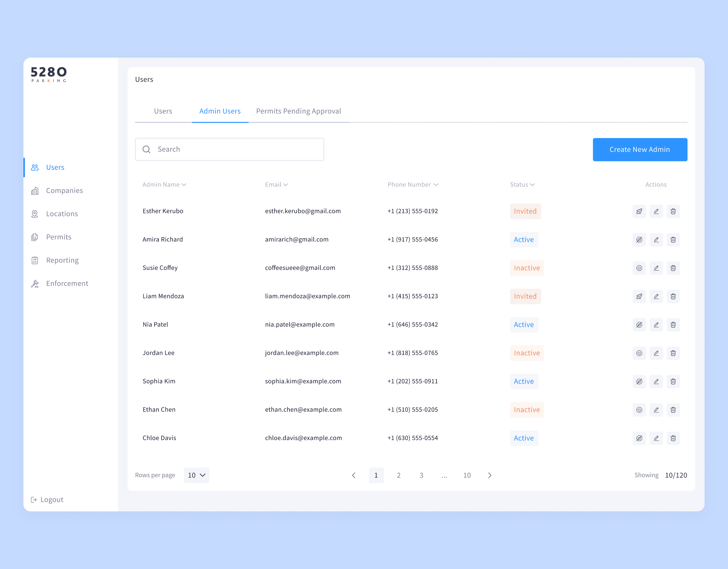Delete Sophia Kim admin

[673, 381]
